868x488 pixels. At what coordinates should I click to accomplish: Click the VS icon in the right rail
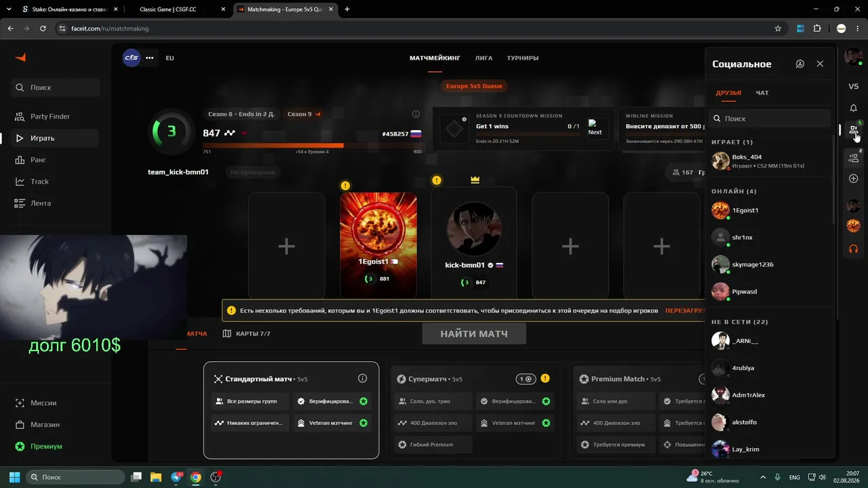854,87
